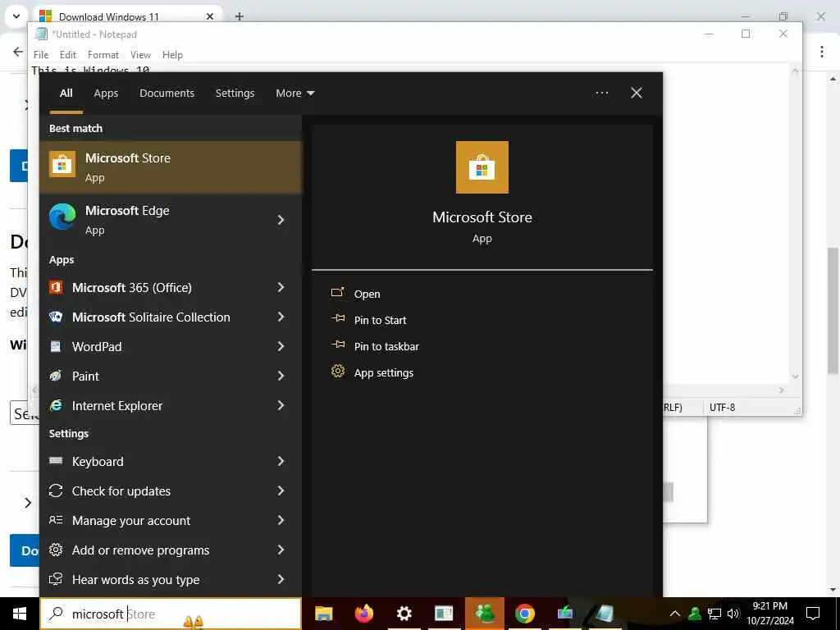Click the volume icon in system tray
This screenshot has height=630, width=840.
click(733, 614)
